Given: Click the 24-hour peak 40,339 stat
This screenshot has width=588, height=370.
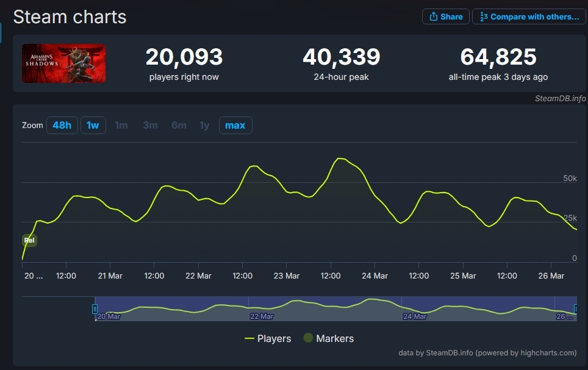Looking at the screenshot, I should pyautogui.click(x=341, y=57).
